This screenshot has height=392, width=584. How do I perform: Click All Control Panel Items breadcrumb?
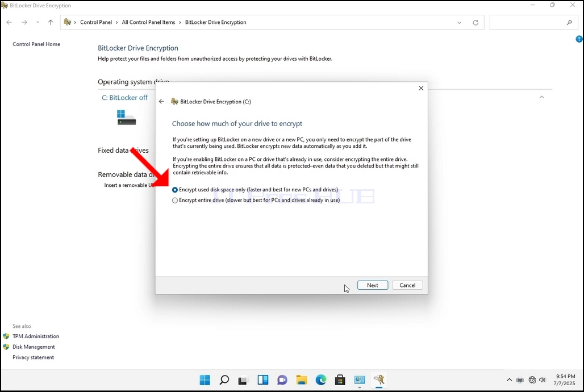click(148, 22)
